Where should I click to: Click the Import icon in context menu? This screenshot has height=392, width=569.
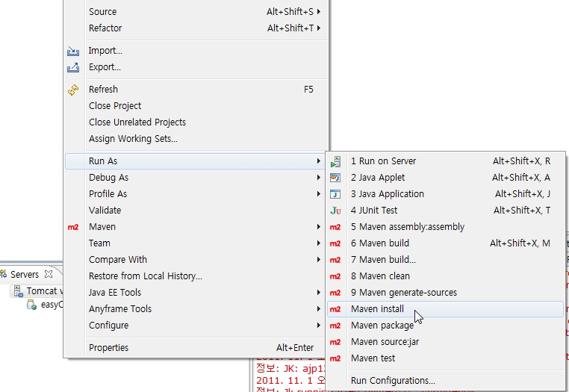73,51
